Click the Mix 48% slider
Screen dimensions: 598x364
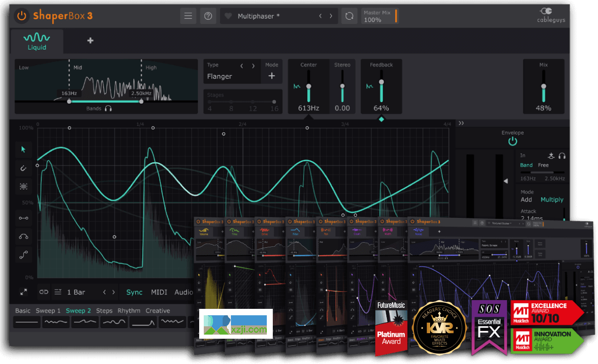click(x=543, y=86)
